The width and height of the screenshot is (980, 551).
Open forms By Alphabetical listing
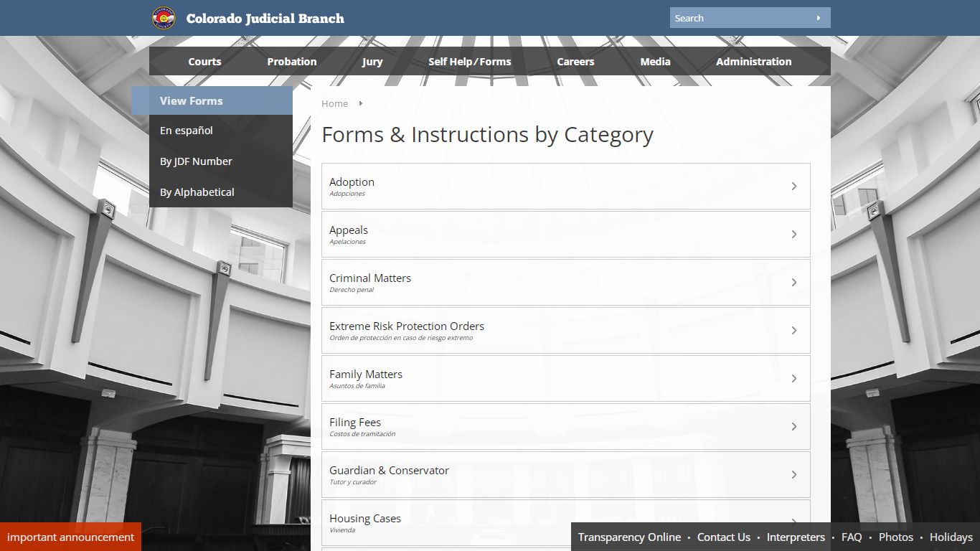coord(197,192)
